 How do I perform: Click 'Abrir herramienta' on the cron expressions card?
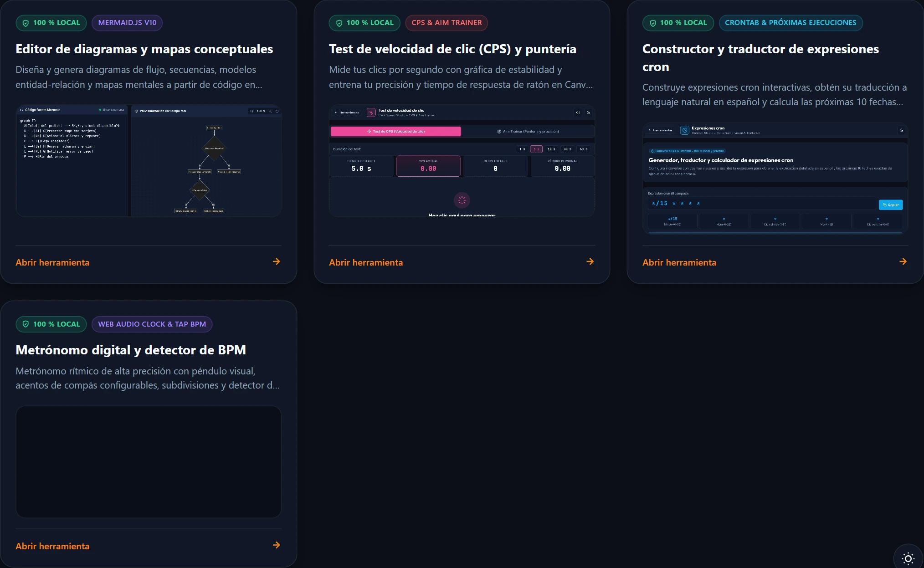point(679,262)
